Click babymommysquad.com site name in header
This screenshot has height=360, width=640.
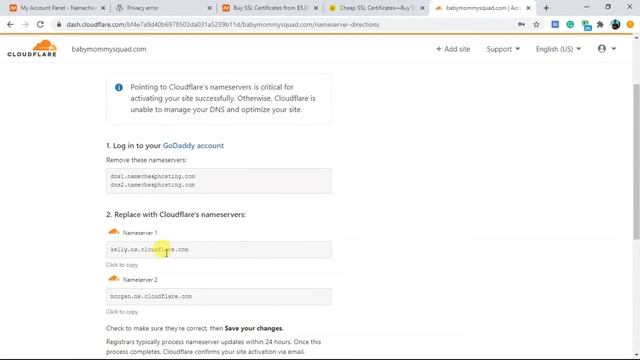click(x=109, y=49)
